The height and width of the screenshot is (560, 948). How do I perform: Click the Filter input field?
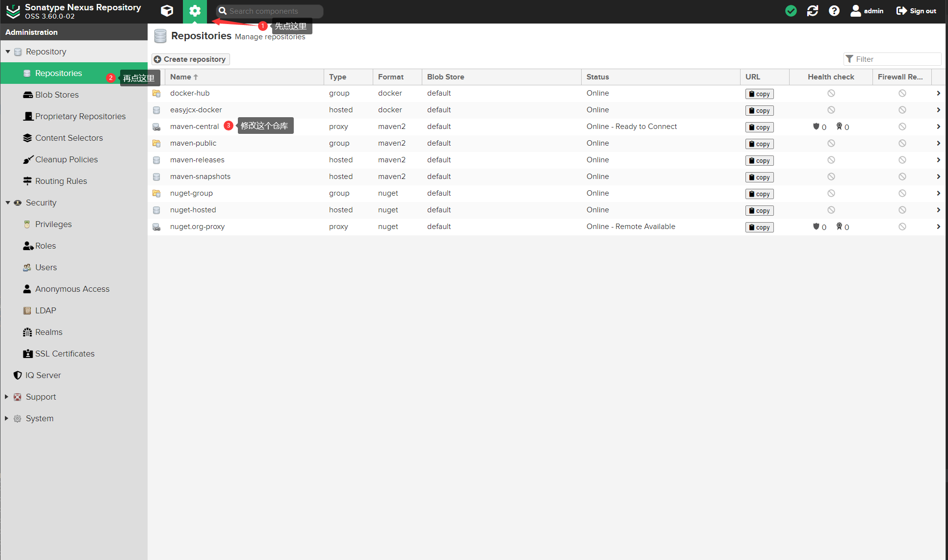pyautogui.click(x=892, y=59)
